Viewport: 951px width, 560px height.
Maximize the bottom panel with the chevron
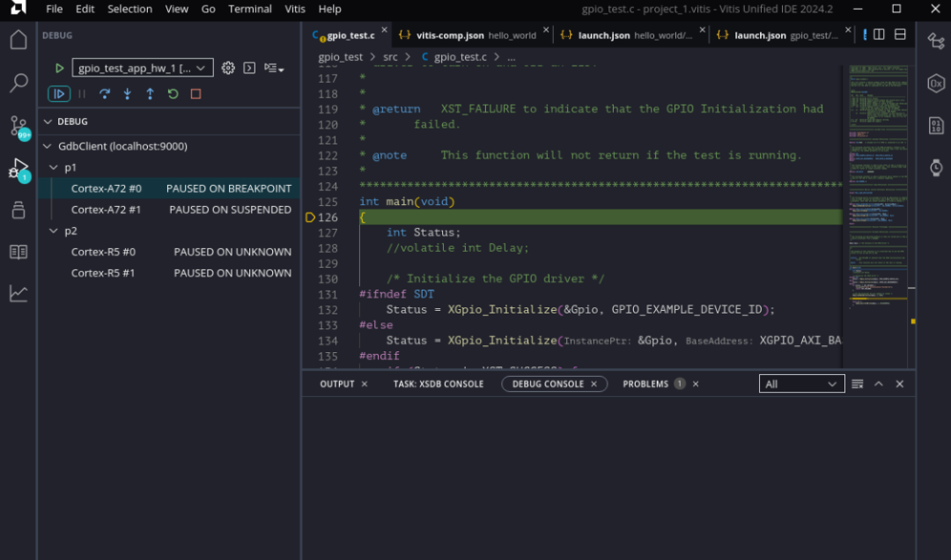tap(878, 384)
